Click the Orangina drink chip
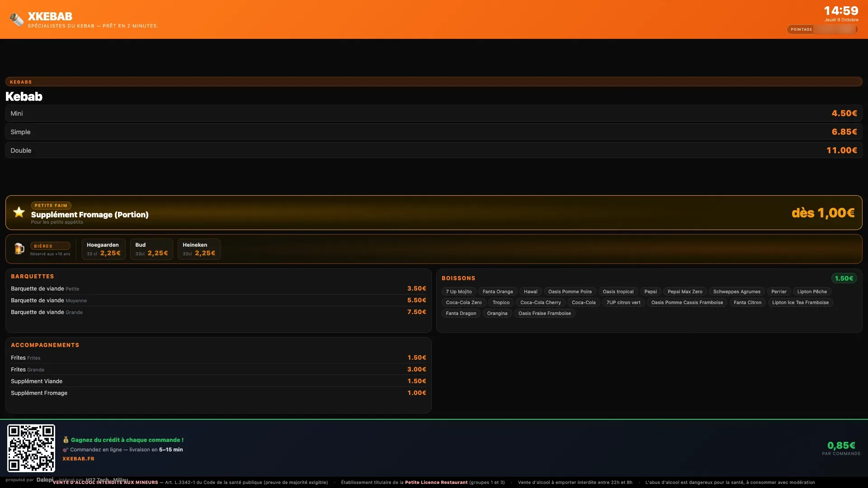Image resolution: width=868 pixels, height=488 pixels. (497, 313)
